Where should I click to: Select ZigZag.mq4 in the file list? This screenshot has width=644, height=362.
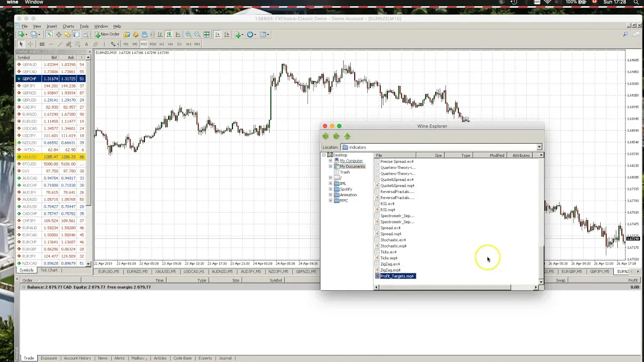pyautogui.click(x=390, y=270)
